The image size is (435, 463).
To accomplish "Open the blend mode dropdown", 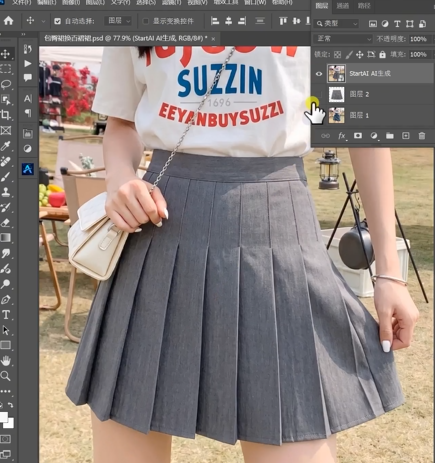I will 343,39.
